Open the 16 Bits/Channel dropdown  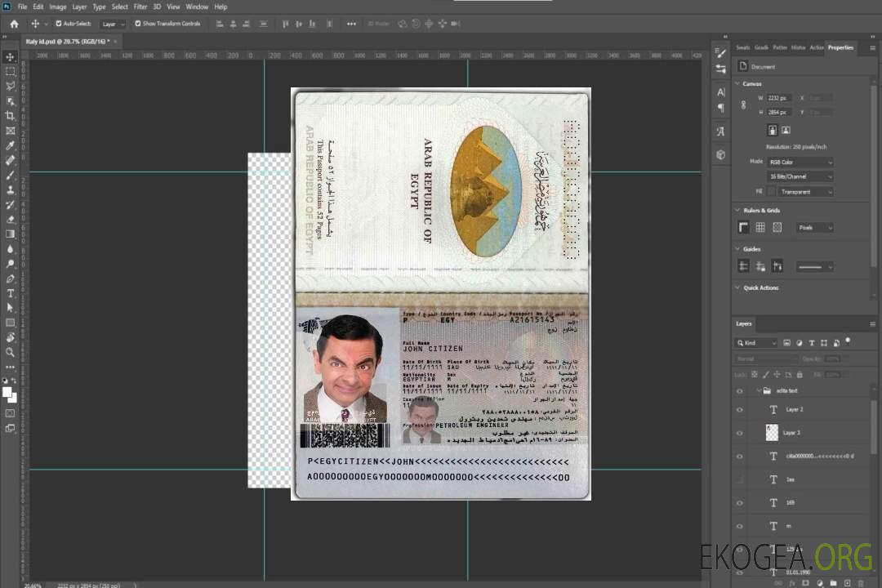click(800, 176)
